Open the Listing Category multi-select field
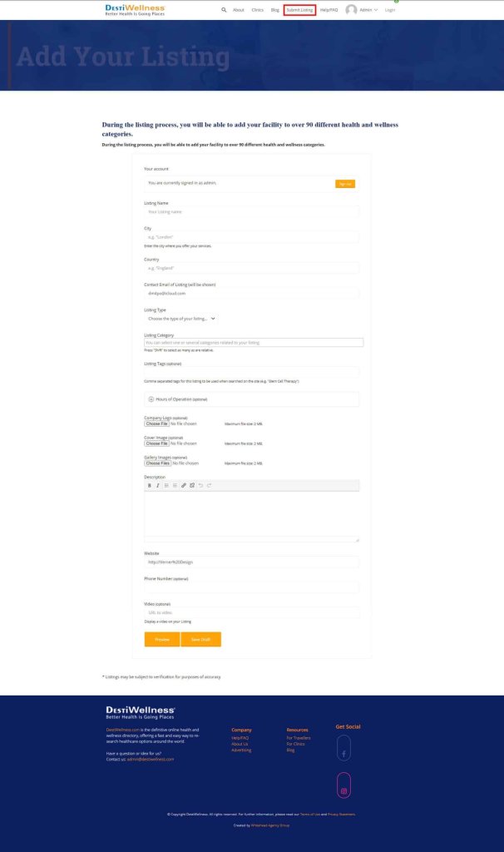The width and height of the screenshot is (504, 852). point(253,342)
